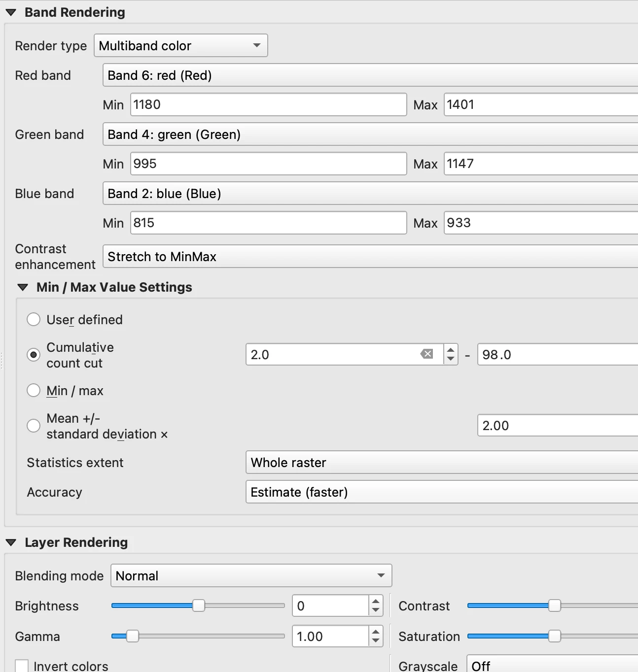638x672 pixels.
Task: Edit the Gamma value field 1.00
Action: (x=330, y=636)
